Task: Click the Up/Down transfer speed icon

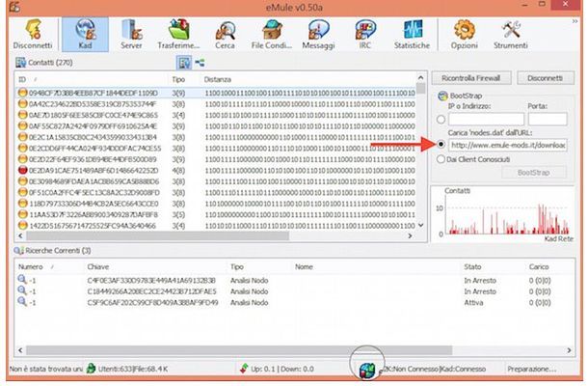Action: (244, 369)
